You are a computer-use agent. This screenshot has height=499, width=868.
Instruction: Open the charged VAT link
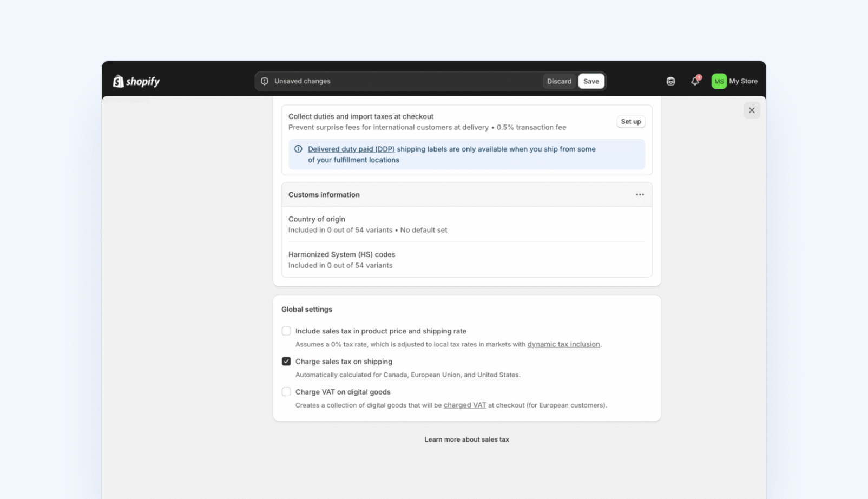[x=465, y=405]
